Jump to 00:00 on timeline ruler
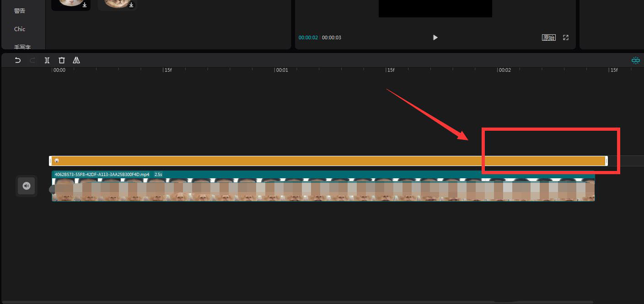 [x=59, y=70]
